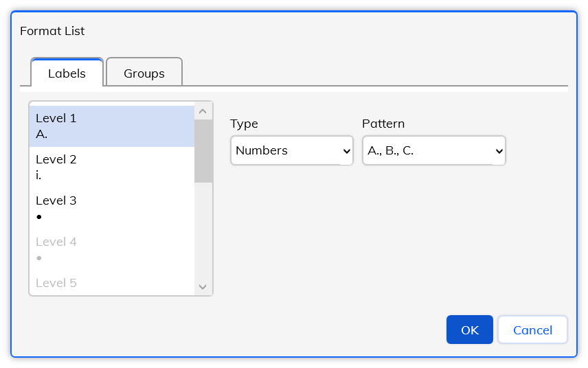The height and width of the screenshot is (368, 588).
Task: Dismiss the dialog with Cancel
Action: pyautogui.click(x=532, y=330)
